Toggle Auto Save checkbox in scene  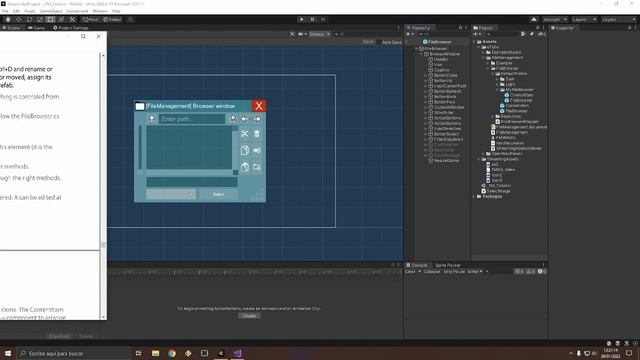click(379, 42)
